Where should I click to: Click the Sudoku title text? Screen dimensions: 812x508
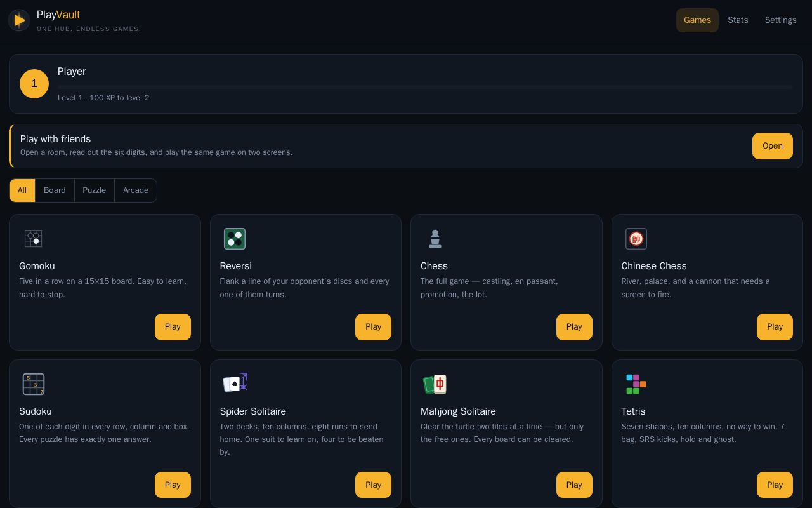point(36,411)
